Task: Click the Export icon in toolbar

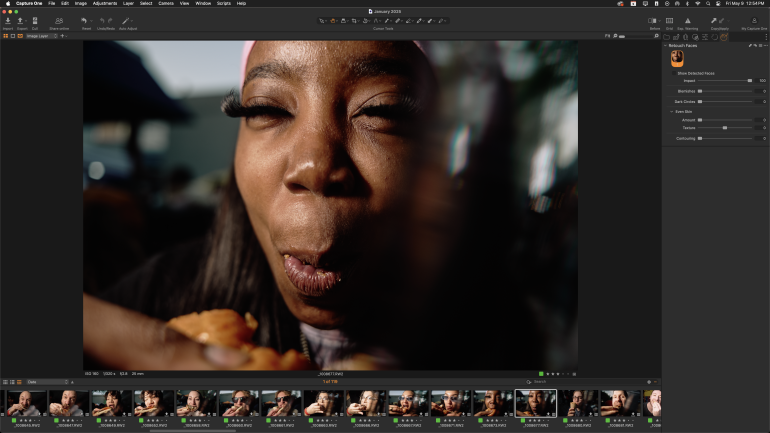Action: pyautogui.click(x=20, y=21)
